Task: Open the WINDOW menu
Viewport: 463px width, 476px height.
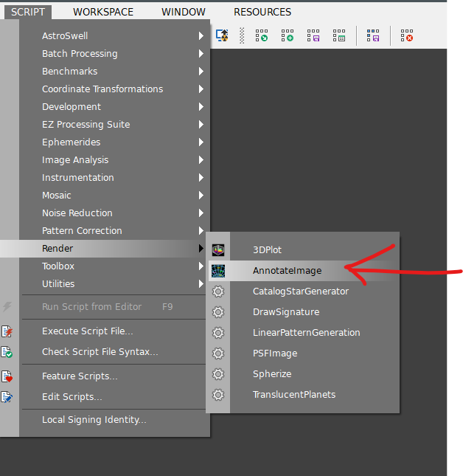Action: pos(184,12)
